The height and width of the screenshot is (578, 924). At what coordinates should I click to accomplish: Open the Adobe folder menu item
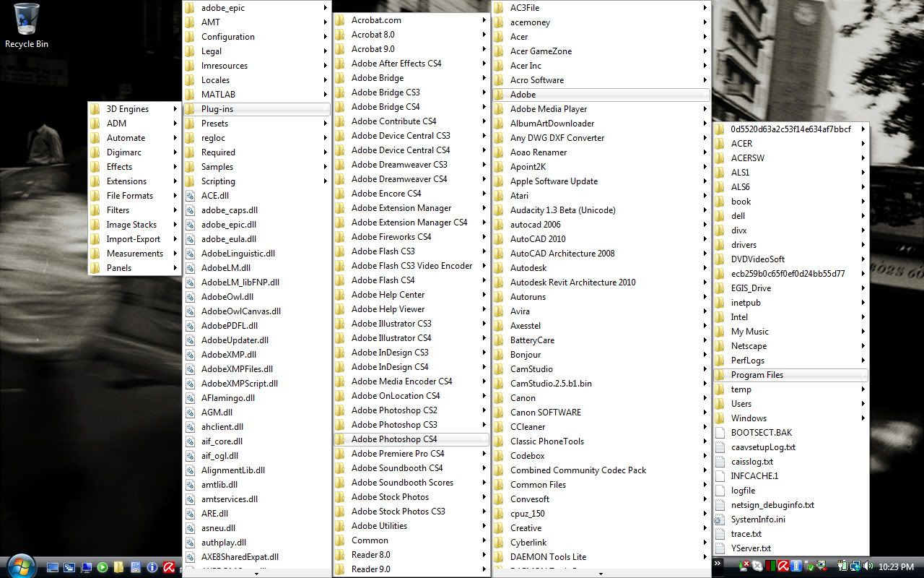(601, 95)
